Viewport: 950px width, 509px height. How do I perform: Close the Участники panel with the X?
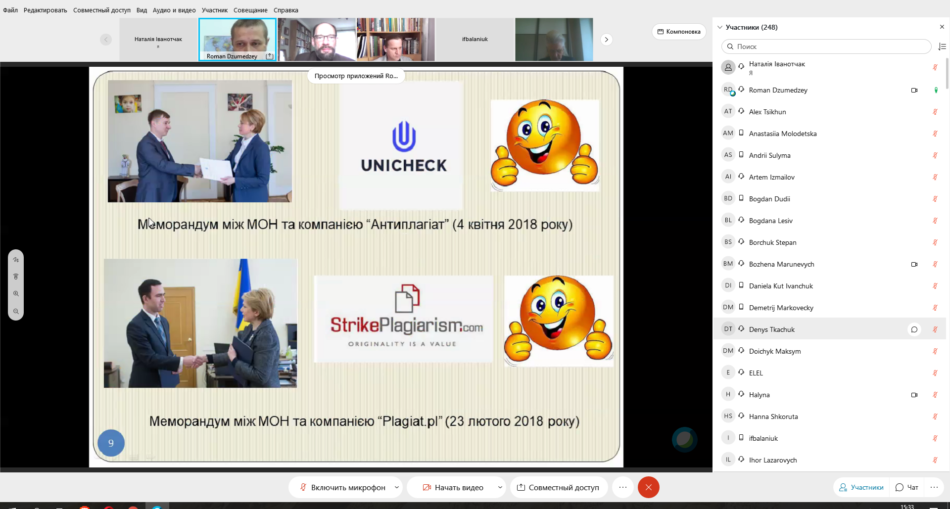click(940, 27)
